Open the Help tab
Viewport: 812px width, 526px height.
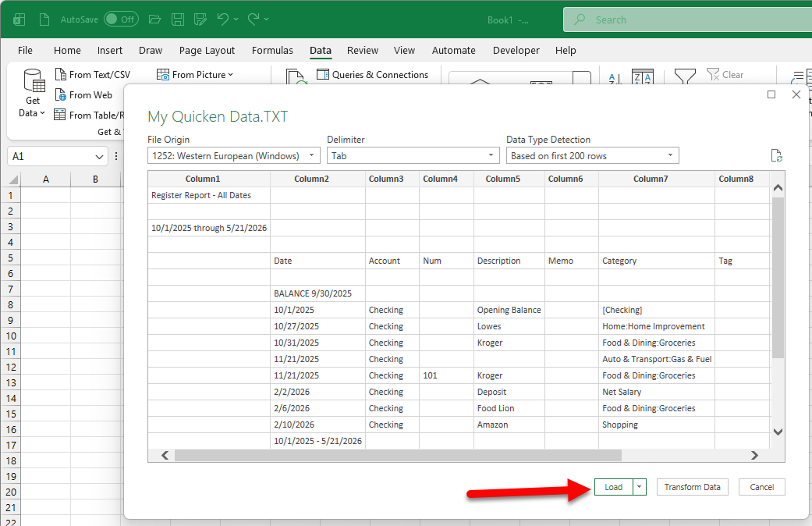566,50
